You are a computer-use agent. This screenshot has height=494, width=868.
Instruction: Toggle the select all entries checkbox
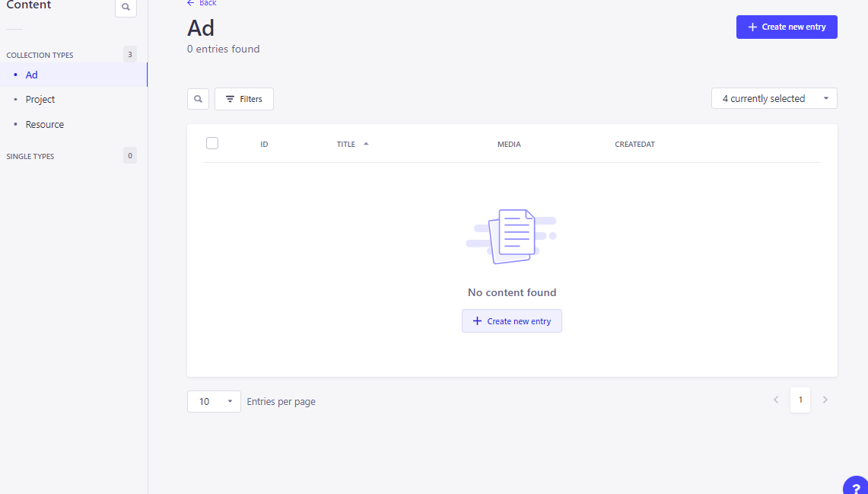click(212, 143)
